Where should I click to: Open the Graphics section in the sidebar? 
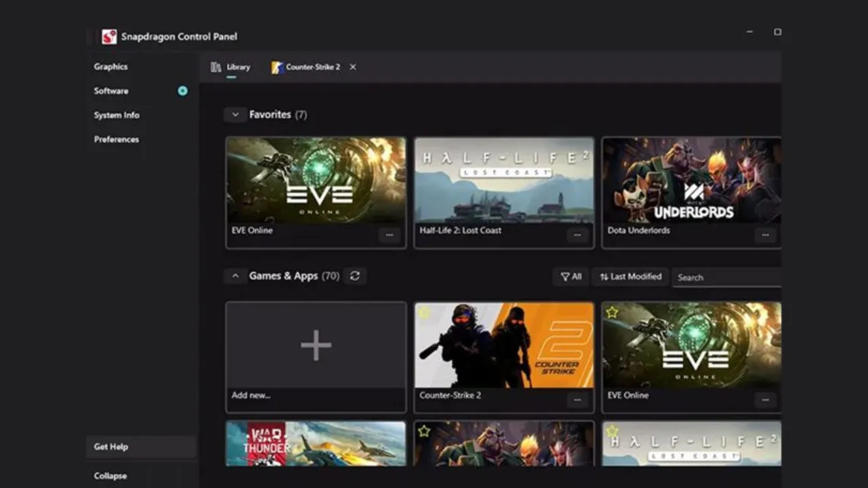tap(111, 66)
